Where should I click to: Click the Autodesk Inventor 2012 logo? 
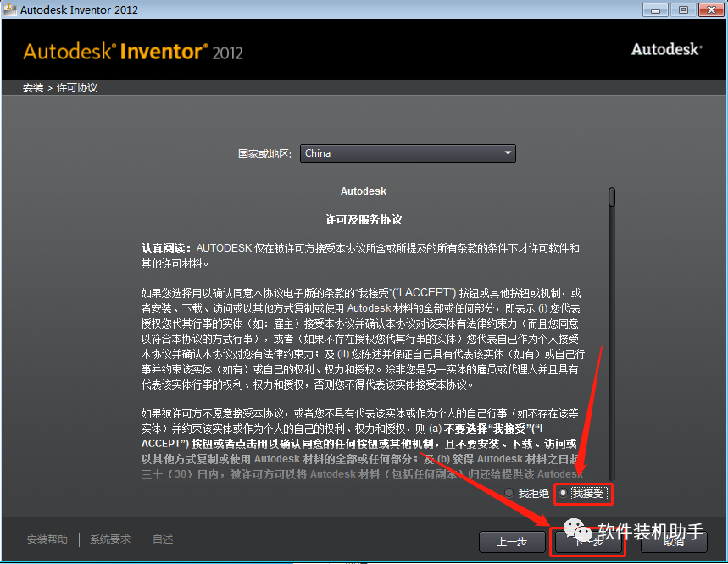click(x=133, y=52)
